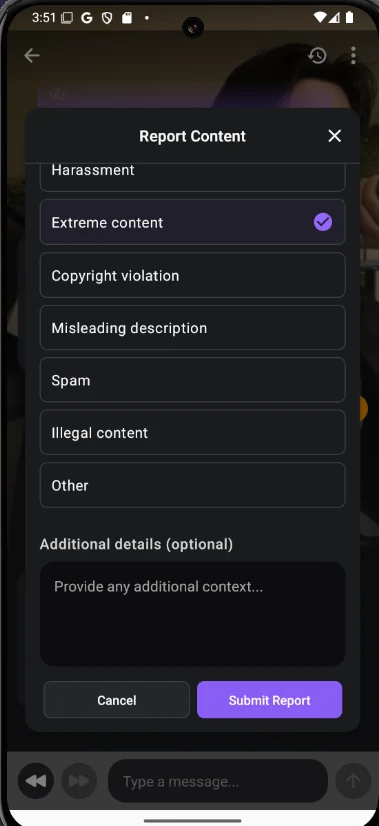Screen dimensions: 379x826
Task: Submit Report button
Action: coord(269,700)
